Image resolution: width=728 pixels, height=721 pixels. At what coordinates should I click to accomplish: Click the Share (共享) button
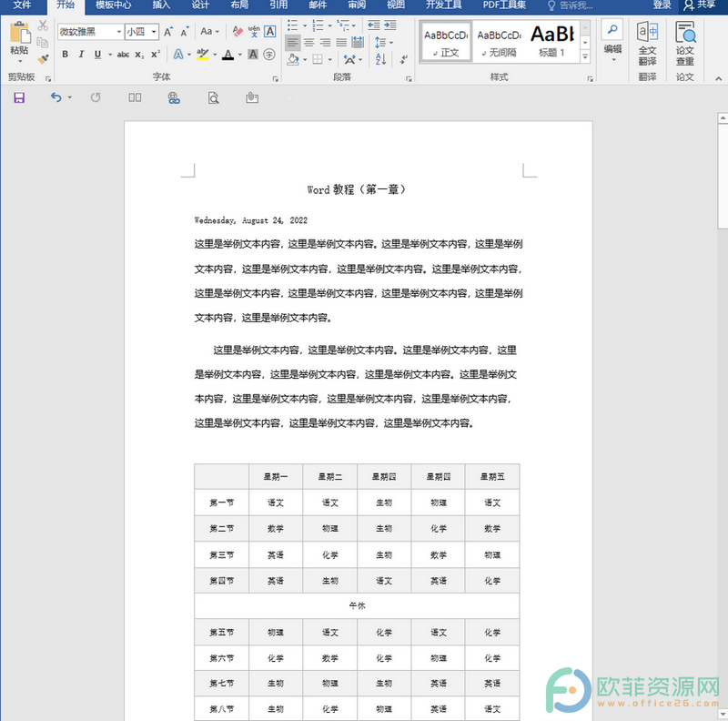700,5
